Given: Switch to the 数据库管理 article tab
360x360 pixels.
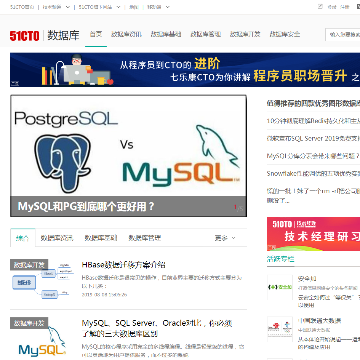Looking at the screenshot, I should coord(145,238).
